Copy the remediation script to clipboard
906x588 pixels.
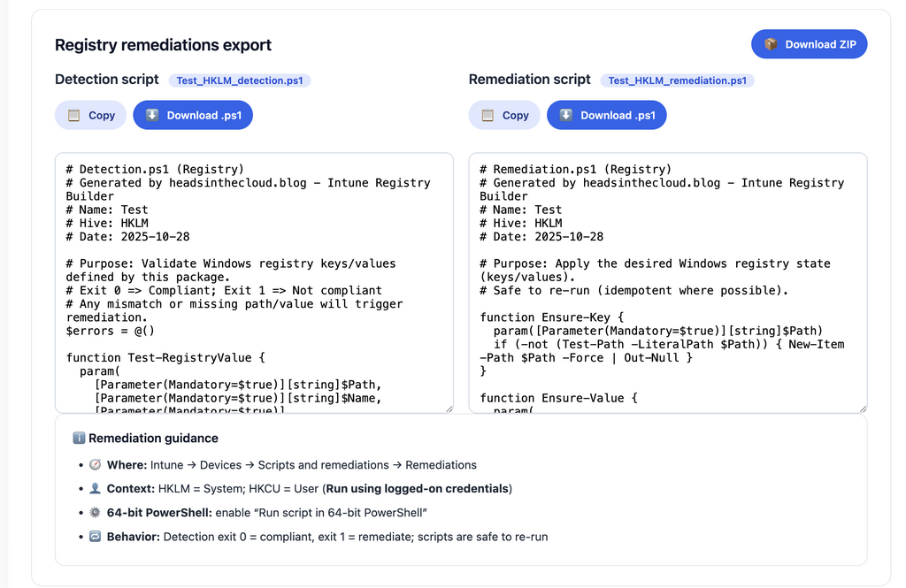click(x=505, y=115)
